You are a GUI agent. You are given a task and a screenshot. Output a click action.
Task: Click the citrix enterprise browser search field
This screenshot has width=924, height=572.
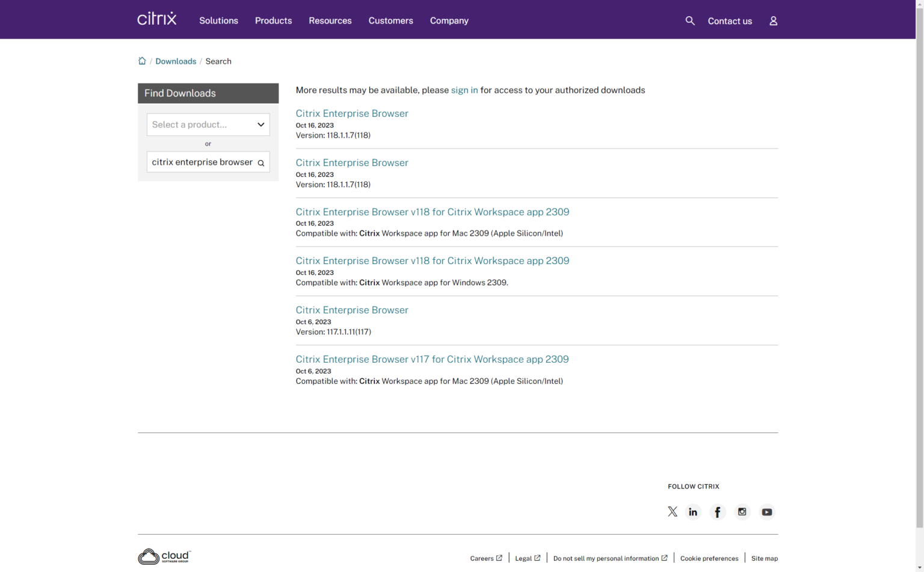[x=202, y=162]
